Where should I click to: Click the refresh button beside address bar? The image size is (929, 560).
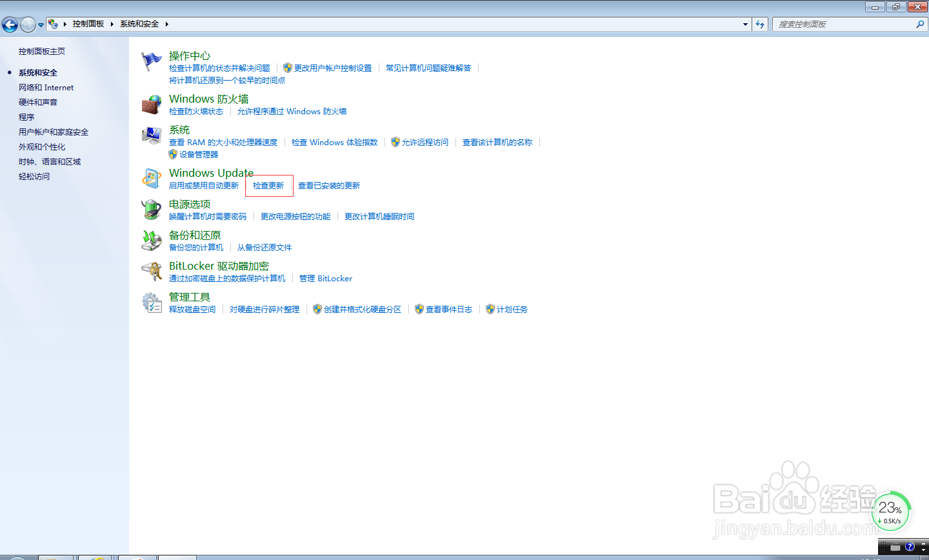pos(761,24)
